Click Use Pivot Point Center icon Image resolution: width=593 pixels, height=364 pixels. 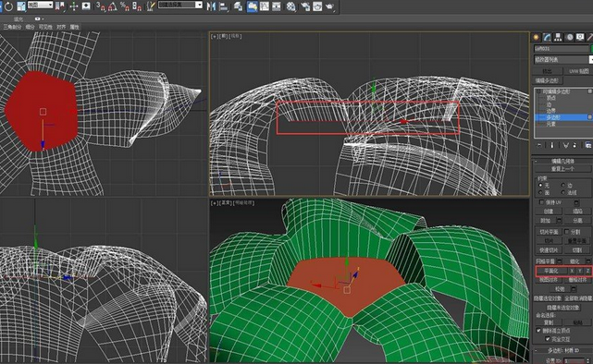tap(60, 6)
